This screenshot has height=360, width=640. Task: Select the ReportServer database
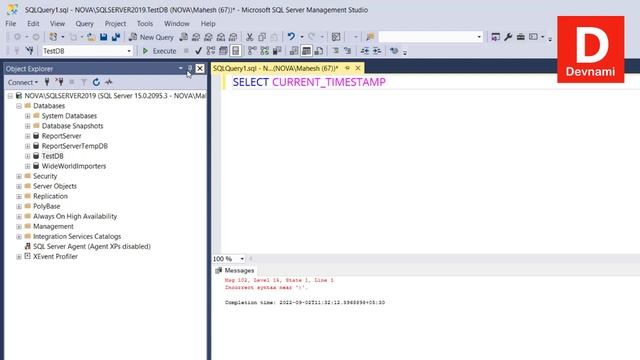coord(61,136)
